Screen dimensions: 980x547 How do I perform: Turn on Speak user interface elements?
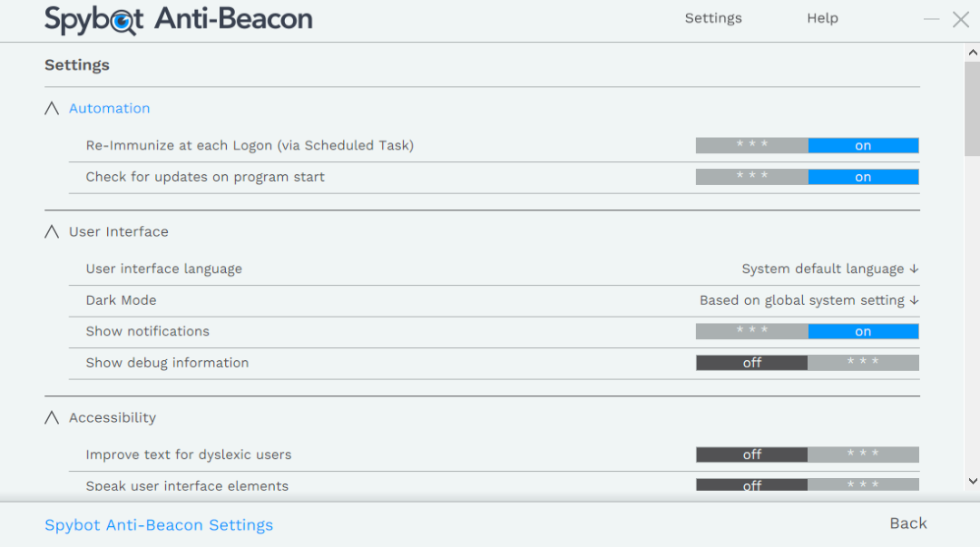pos(863,485)
